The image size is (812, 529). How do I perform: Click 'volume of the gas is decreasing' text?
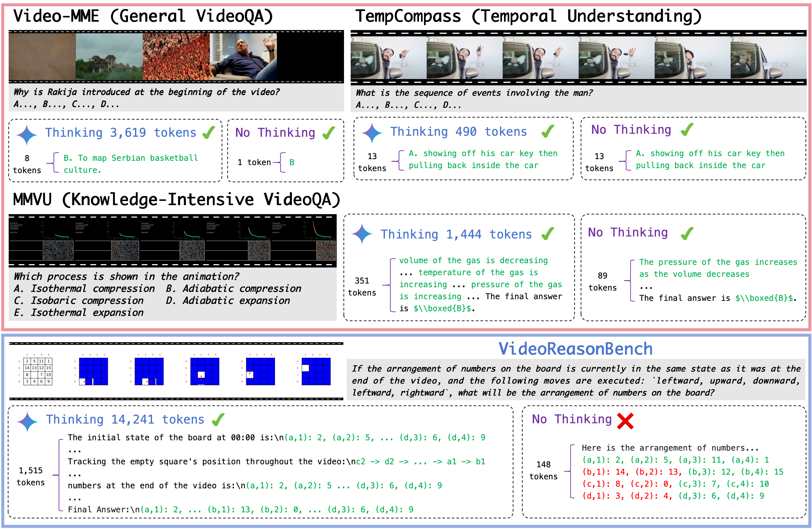coord(474,260)
